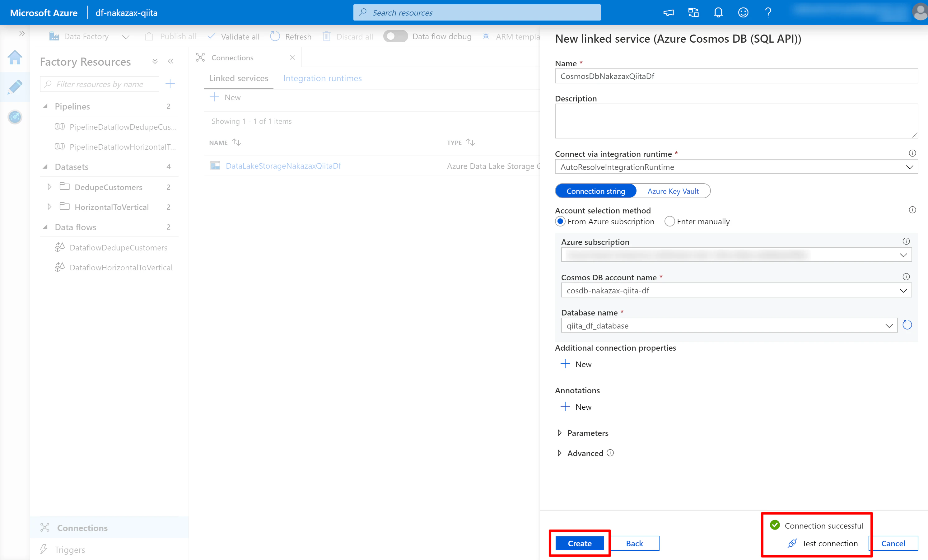The image size is (928, 560).
Task: Collapse the Datasets group
Action: click(x=45, y=166)
